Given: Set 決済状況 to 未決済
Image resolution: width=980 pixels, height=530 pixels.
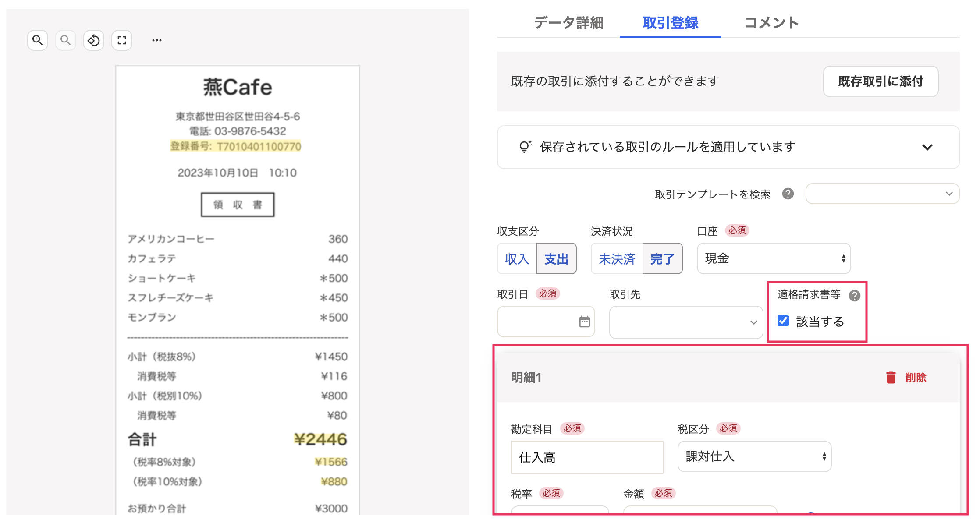Looking at the screenshot, I should [617, 258].
